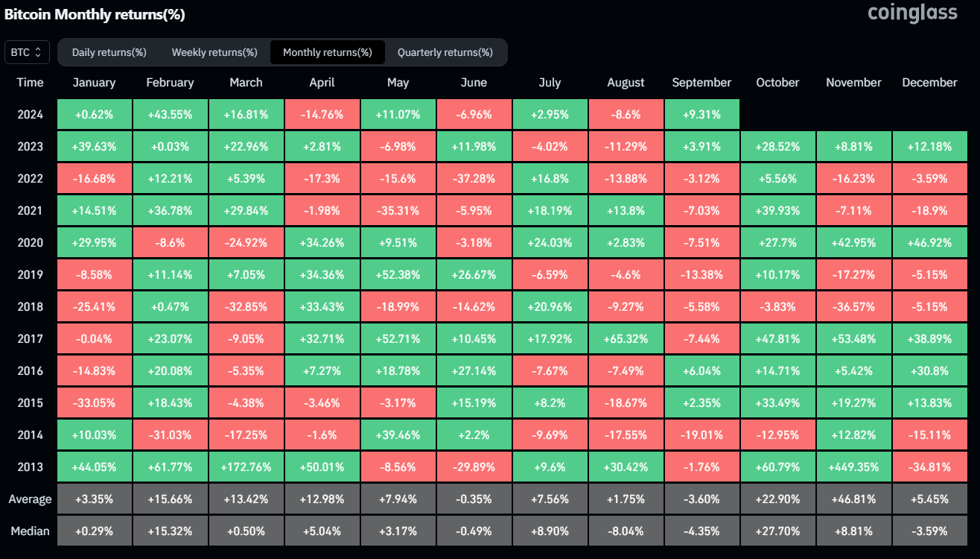
Task: Click the November Average +46.81% cell
Action: tap(853, 499)
